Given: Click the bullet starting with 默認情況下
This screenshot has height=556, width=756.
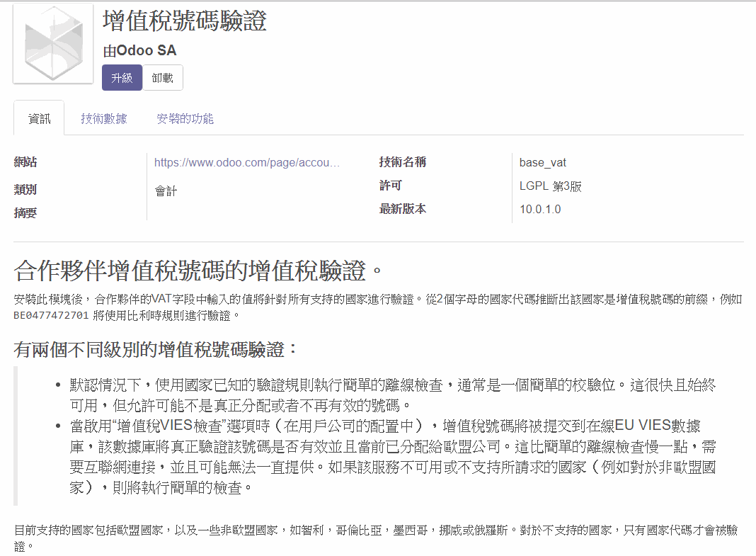Looking at the screenshot, I should (392, 395).
